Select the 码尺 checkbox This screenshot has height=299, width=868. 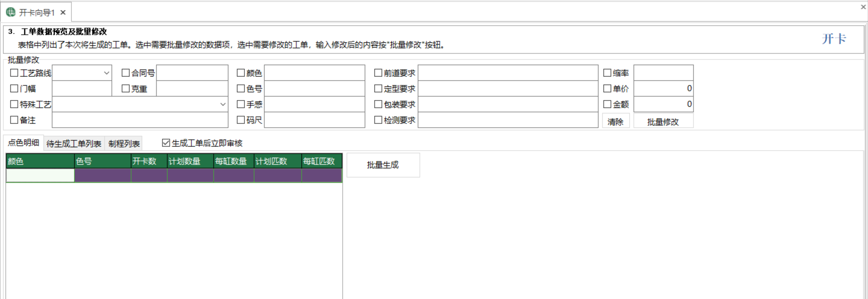click(241, 120)
